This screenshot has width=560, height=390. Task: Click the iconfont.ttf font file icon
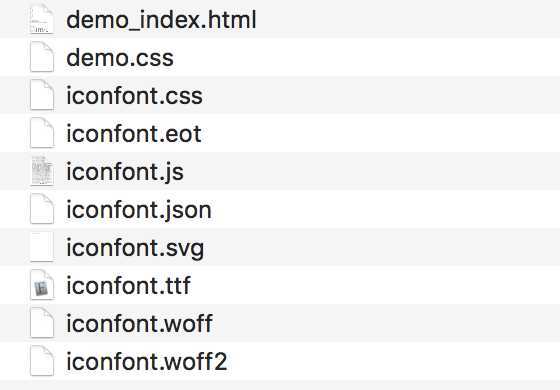point(42,285)
